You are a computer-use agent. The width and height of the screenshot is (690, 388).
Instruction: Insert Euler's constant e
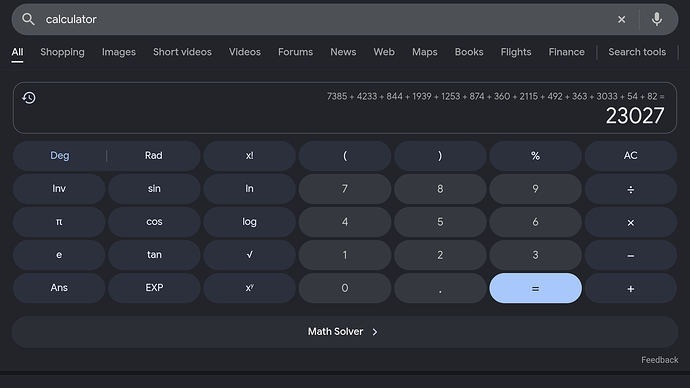(x=59, y=255)
